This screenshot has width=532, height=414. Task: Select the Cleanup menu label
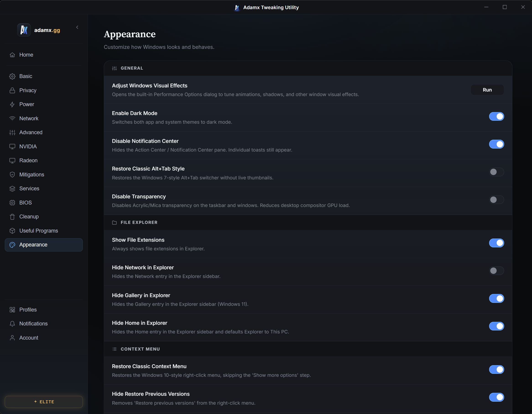(x=29, y=217)
